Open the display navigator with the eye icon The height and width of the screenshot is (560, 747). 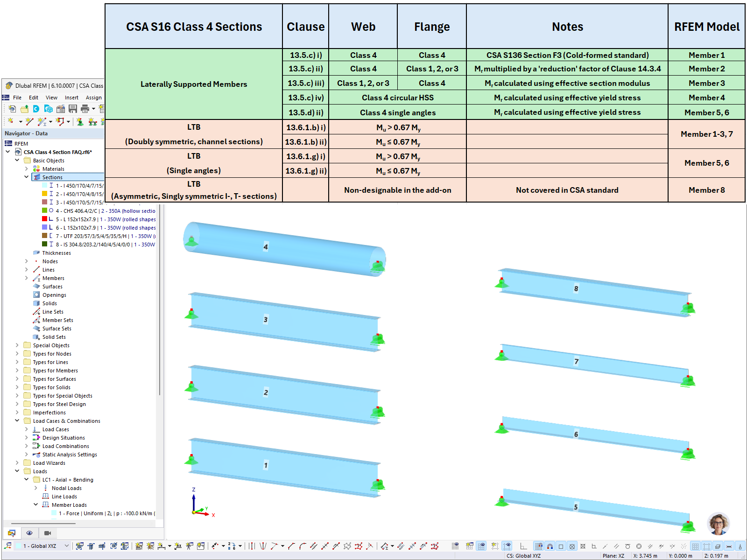29,532
